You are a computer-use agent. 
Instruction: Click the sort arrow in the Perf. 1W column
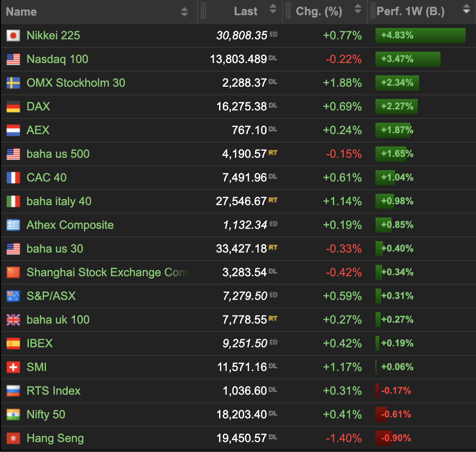click(467, 9)
